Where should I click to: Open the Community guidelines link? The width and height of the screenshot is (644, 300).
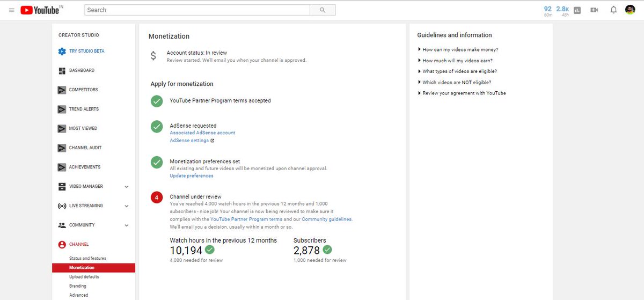[326, 219]
